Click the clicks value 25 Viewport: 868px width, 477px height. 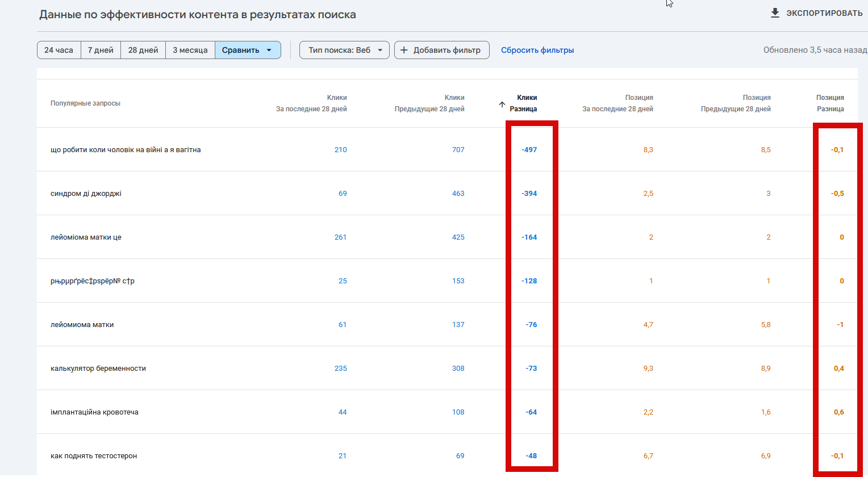tap(343, 281)
